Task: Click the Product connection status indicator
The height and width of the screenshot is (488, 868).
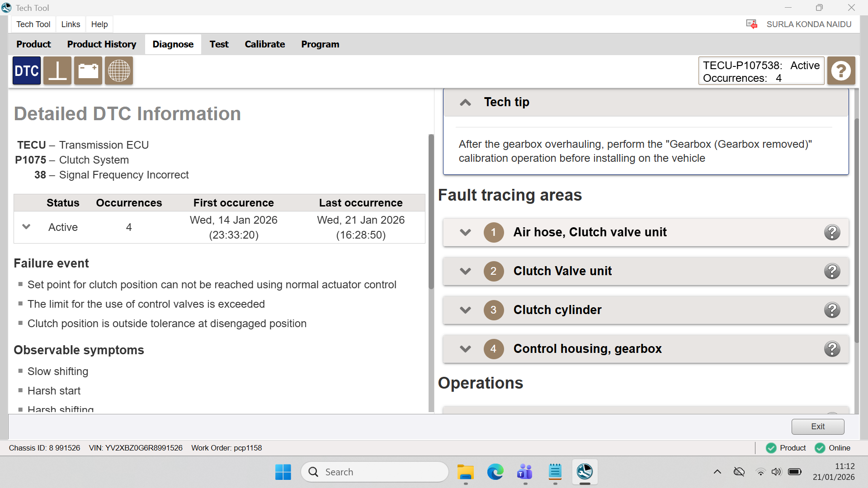Action: 786,448
